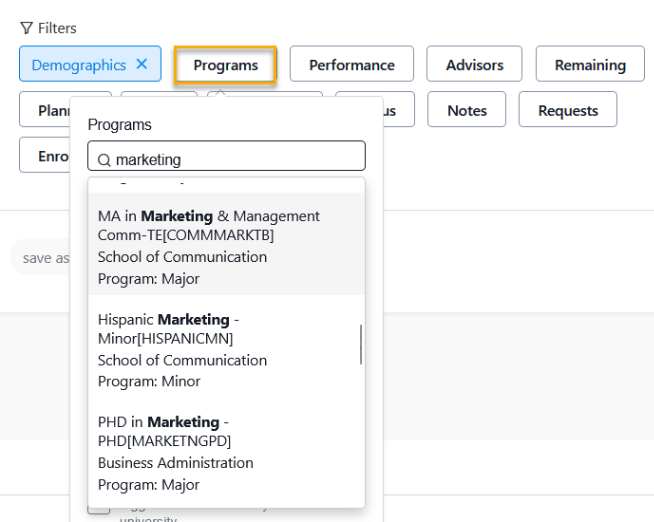This screenshot has width=654, height=522.
Task: Click the magnifier icon in Programs search
Action: (104, 160)
